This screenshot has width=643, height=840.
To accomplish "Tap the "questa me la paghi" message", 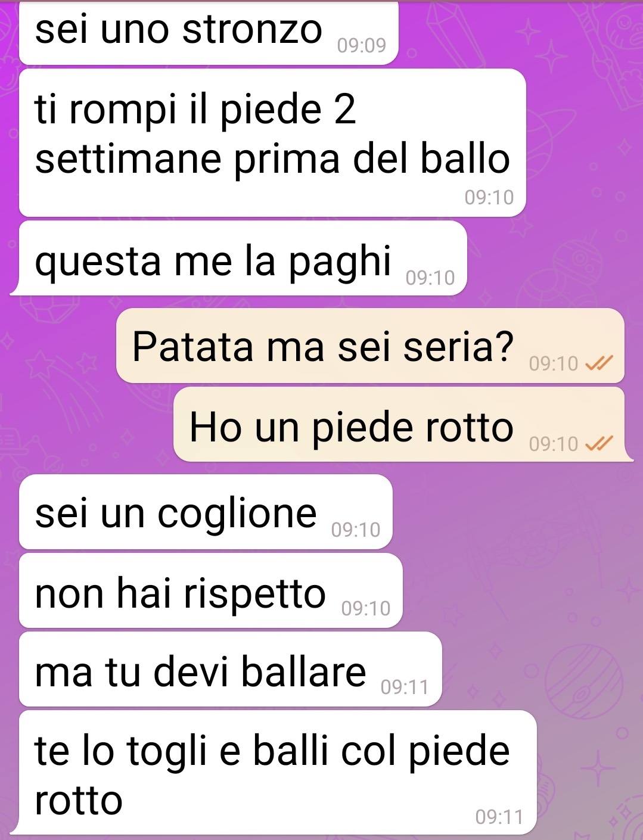I will [x=243, y=258].
